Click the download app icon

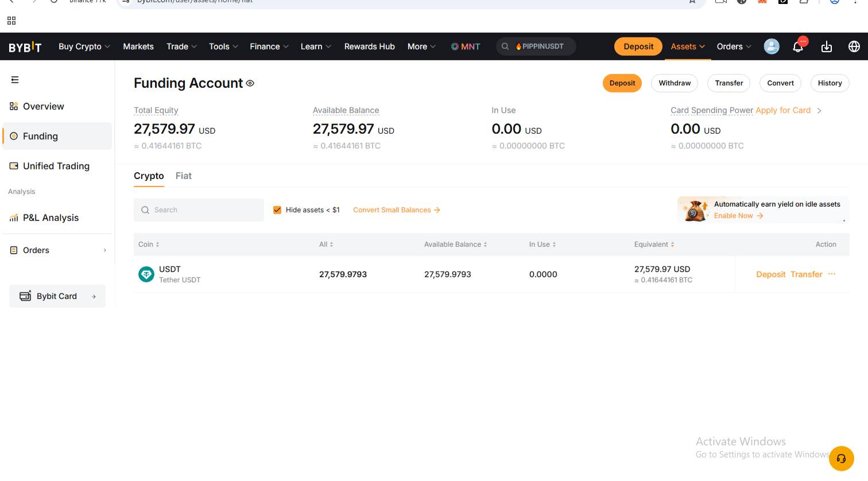pyautogui.click(x=827, y=47)
